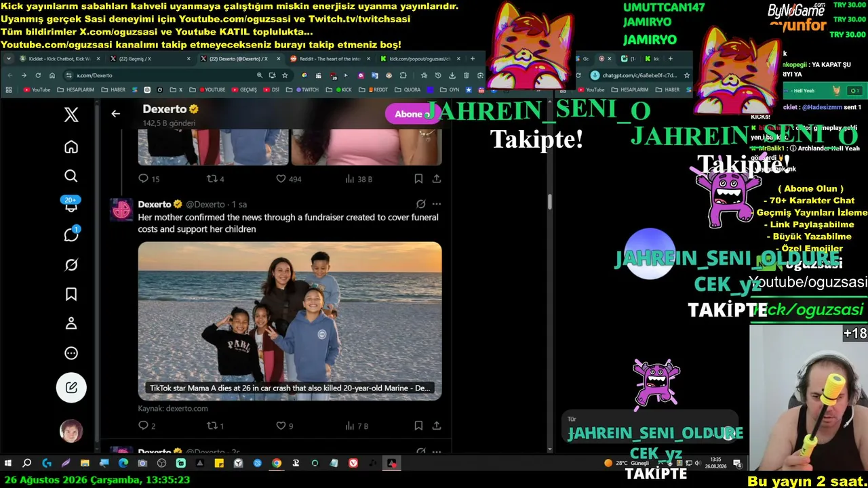868x488 pixels.
Task: Open OBS Studio from the taskbar
Action: [161, 464]
